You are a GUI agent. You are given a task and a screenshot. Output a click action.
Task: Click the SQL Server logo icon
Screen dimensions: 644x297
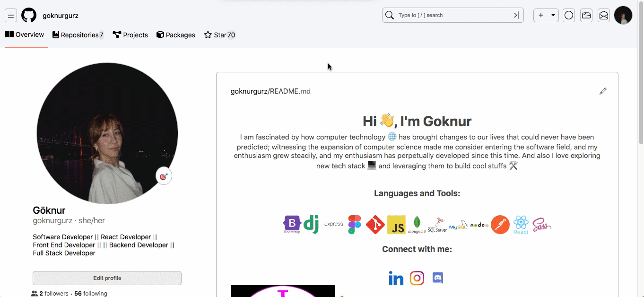[x=438, y=225]
